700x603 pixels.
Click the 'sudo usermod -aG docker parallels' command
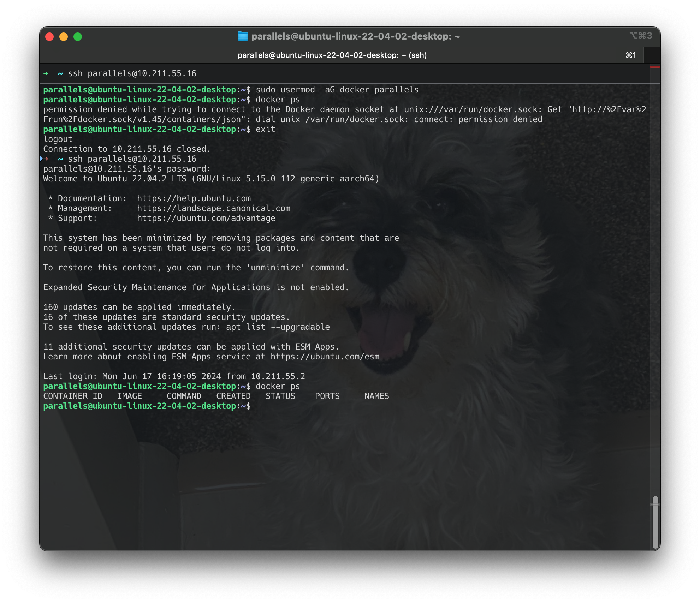pos(337,90)
